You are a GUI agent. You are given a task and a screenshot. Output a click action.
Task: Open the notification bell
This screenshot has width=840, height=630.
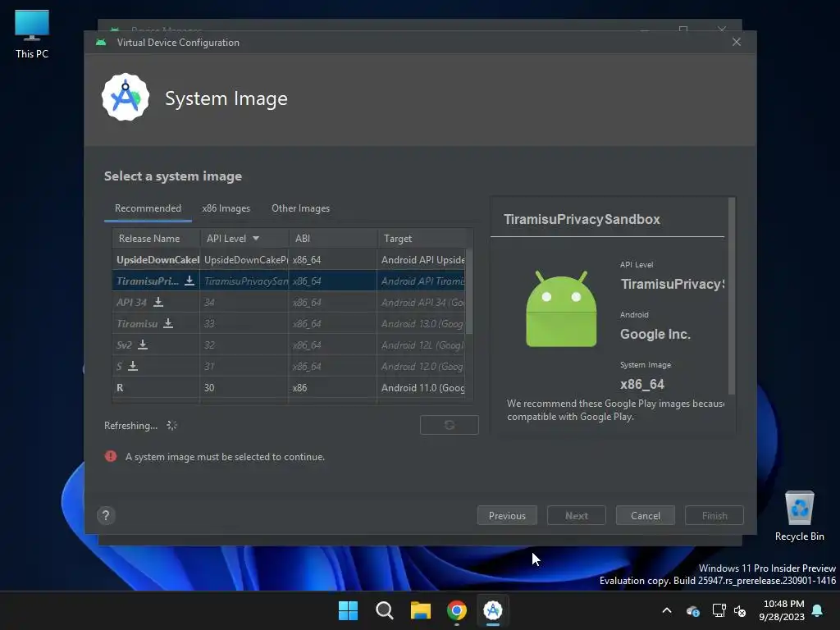tap(818, 610)
